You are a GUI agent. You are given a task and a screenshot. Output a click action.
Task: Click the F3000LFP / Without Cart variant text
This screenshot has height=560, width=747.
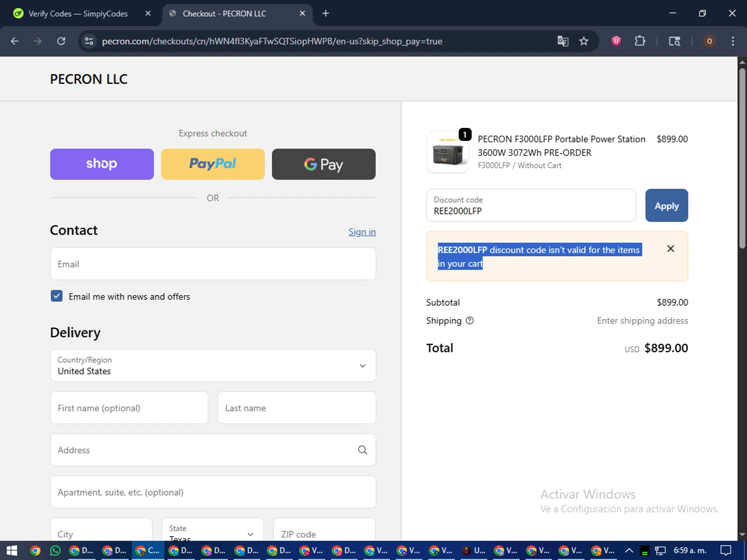tap(519, 165)
